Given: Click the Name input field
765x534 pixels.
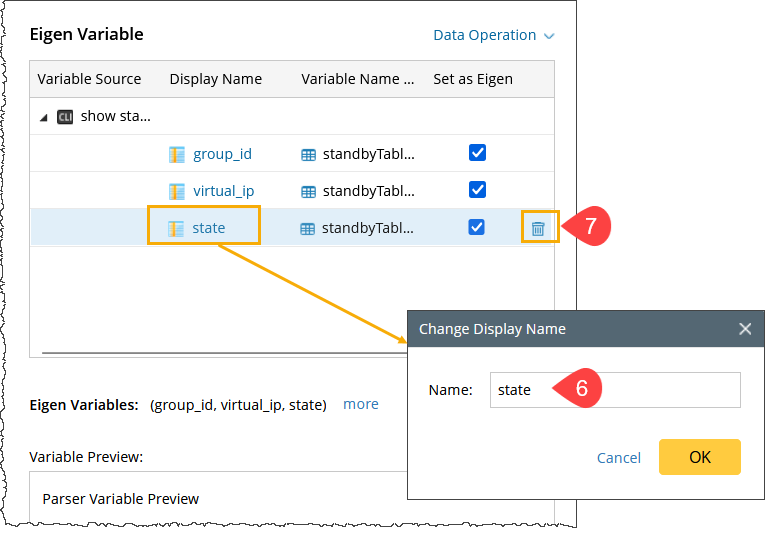Looking at the screenshot, I should (614, 390).
